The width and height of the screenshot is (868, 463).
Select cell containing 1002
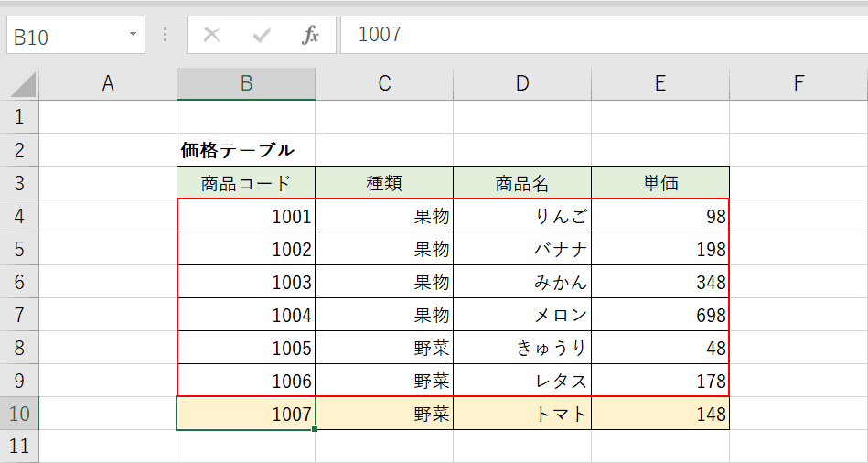click(246, 249)
